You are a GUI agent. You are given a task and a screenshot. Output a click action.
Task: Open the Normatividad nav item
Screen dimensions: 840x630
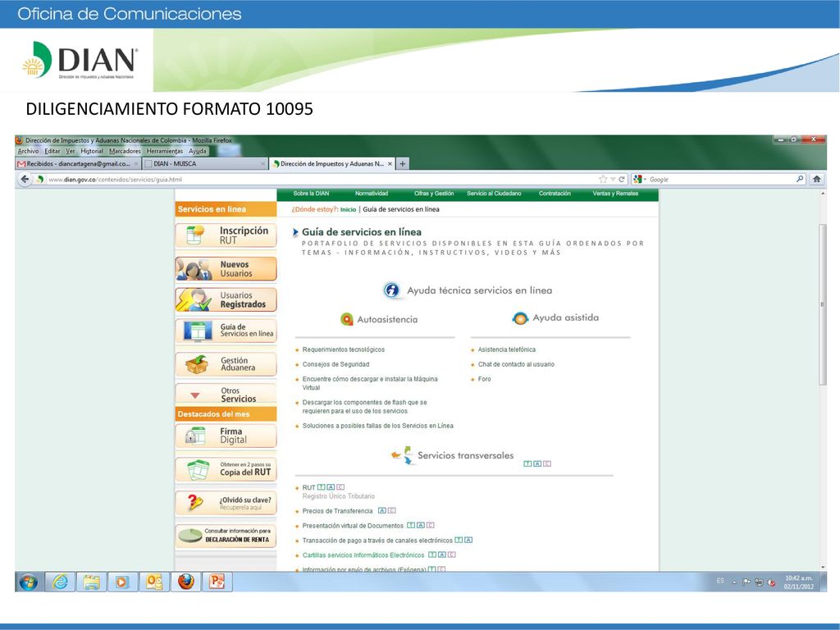[x=372, y=194]
